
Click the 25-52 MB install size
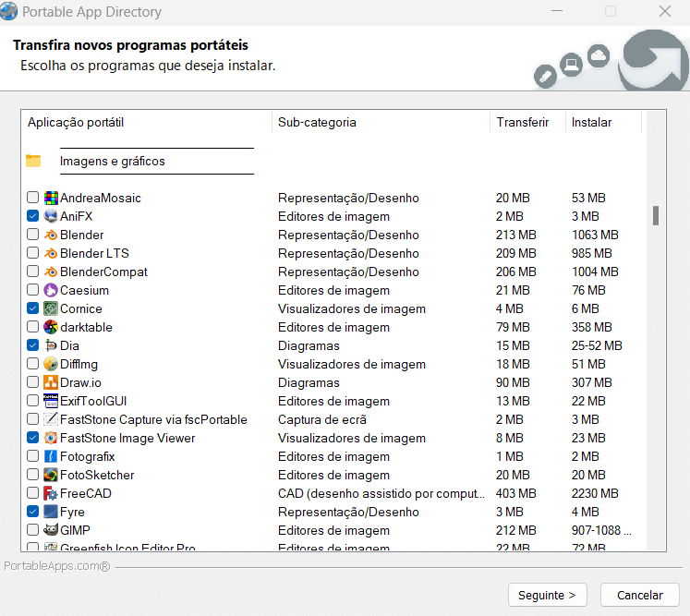tap(597, 345)
